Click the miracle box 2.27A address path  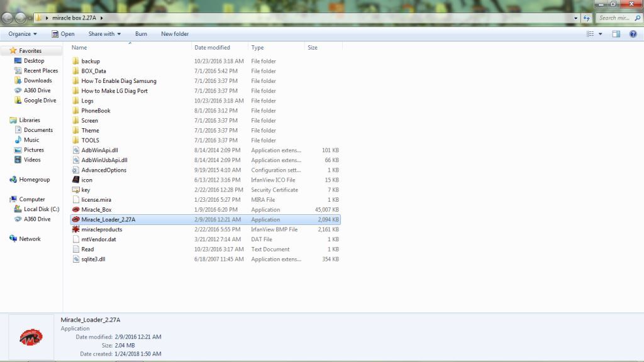pyautogui.click(x=74, y=18)
